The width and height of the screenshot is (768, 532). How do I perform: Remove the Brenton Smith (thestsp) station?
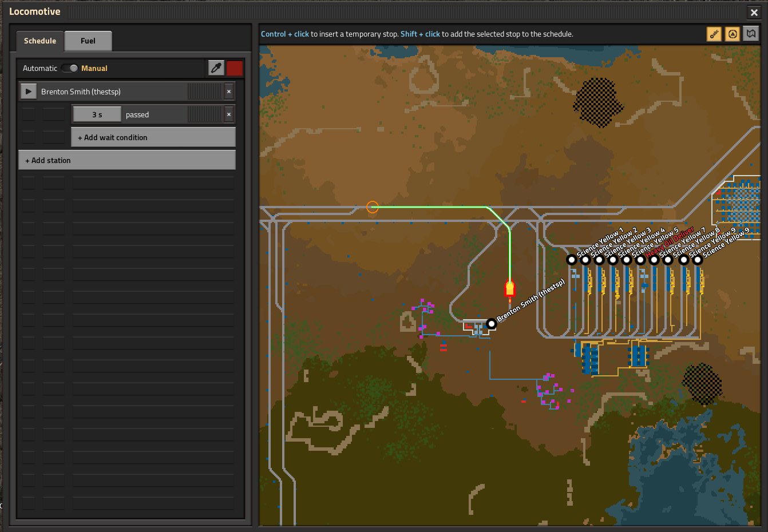(x=229, y=92)
